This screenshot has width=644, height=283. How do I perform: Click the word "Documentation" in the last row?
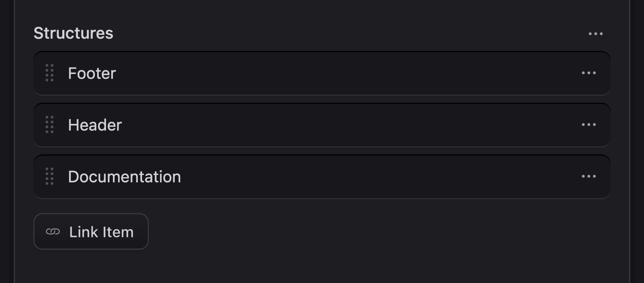125,177
